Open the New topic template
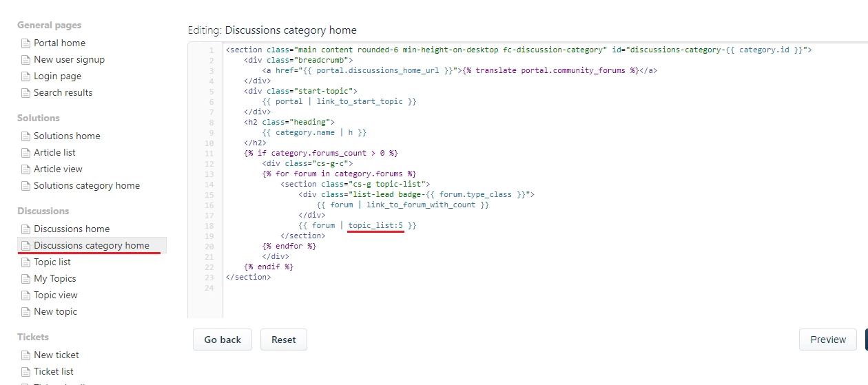Image resolution: width=868 pixels, height=385 pixels. (55, 311)
